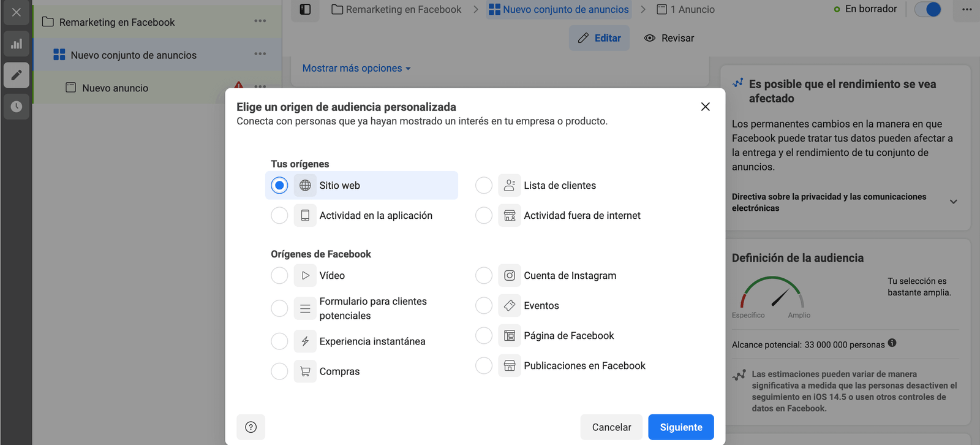Click the side panel toggle icon
Screen dimensions: 980x445
[x=305, y=9]
